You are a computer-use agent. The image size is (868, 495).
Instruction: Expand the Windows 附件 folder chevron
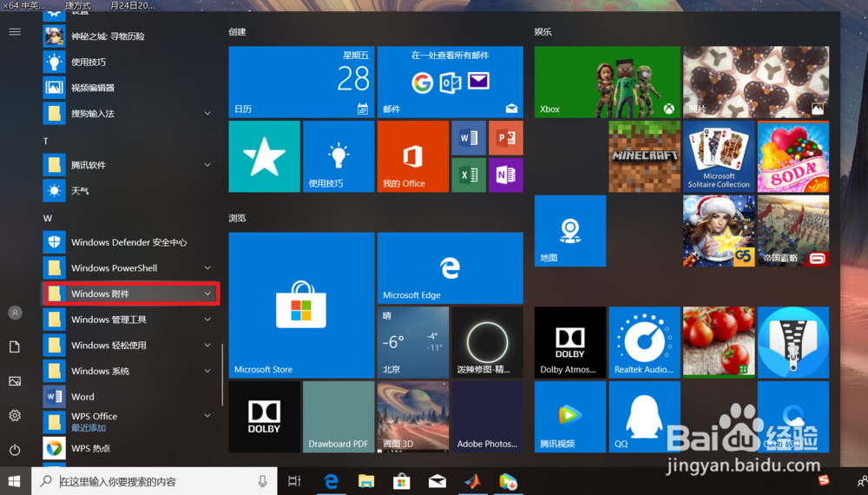(207, 294)
